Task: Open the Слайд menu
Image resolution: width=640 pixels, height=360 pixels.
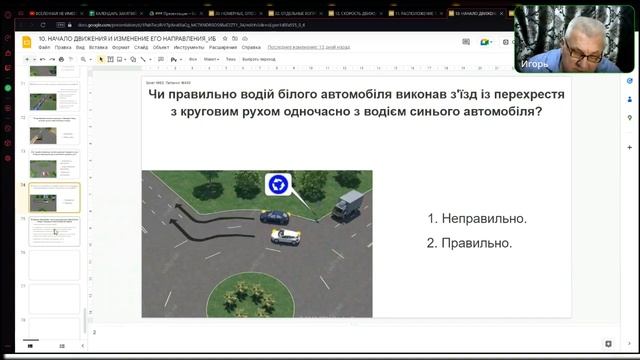Action: 141,47
